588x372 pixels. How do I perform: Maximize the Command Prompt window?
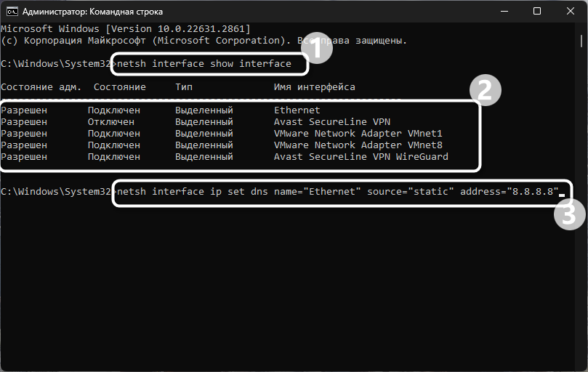point(537,12)
